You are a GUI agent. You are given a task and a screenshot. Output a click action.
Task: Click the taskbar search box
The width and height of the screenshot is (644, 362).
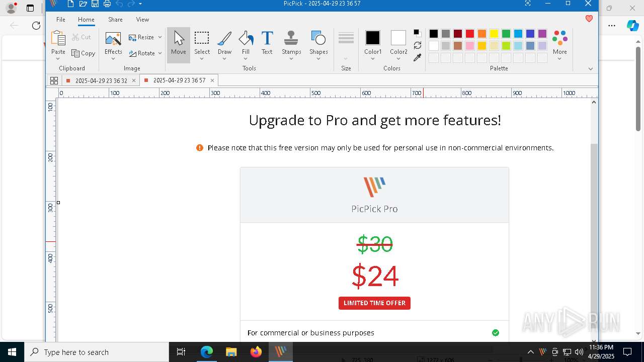pyautogui.click(x=97, y=352)
